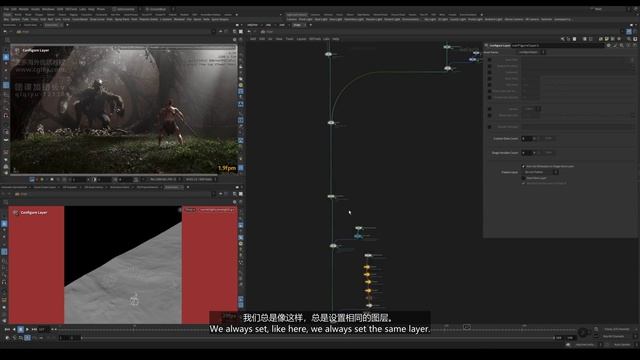The image size is (640, 360).
Task: Open the Windows menu
Action: click(48, 9)
